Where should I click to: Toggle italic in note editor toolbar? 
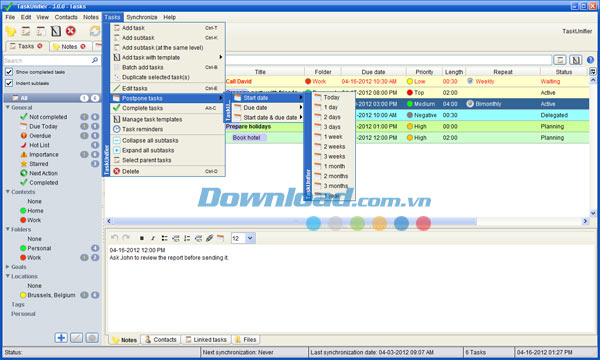(153, 238)
